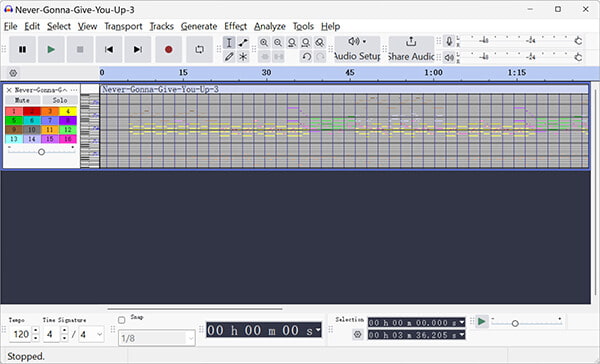Adjust the track velocity slider
Viewport: 600px width, 364px height.
41,152
